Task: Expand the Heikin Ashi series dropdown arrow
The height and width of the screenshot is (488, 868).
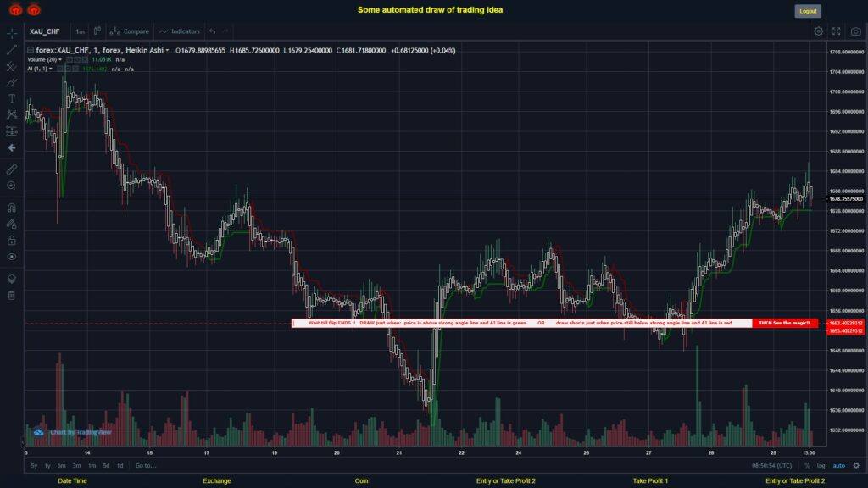Action: (x=167, y=50)
